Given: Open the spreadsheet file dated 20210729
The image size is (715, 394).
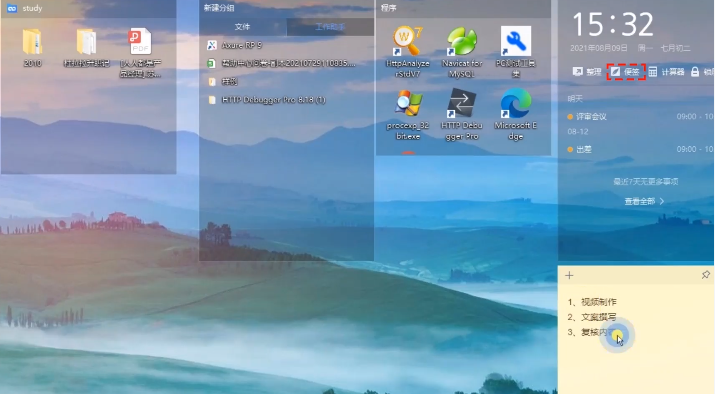Looking at the screenshot, I should click(281, 63).
